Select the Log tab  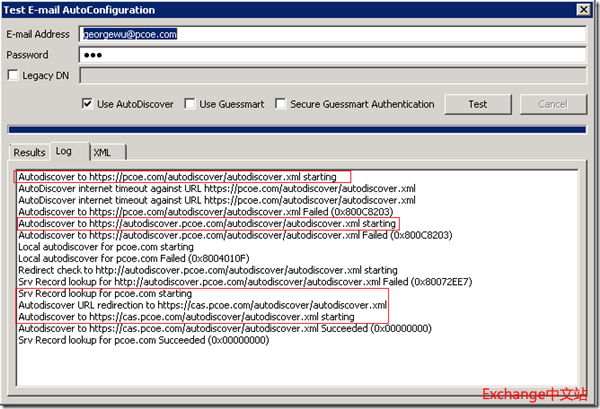coord(64,151)
